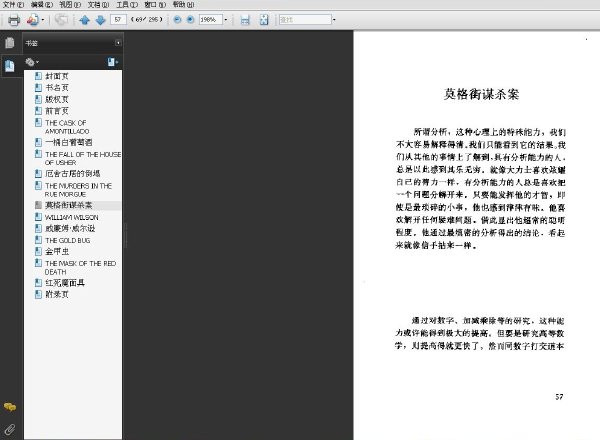Select the highlighted 莫格街谋杀案 bookmark
Viewport: 600px width, 440px height.
coord(68,205)
